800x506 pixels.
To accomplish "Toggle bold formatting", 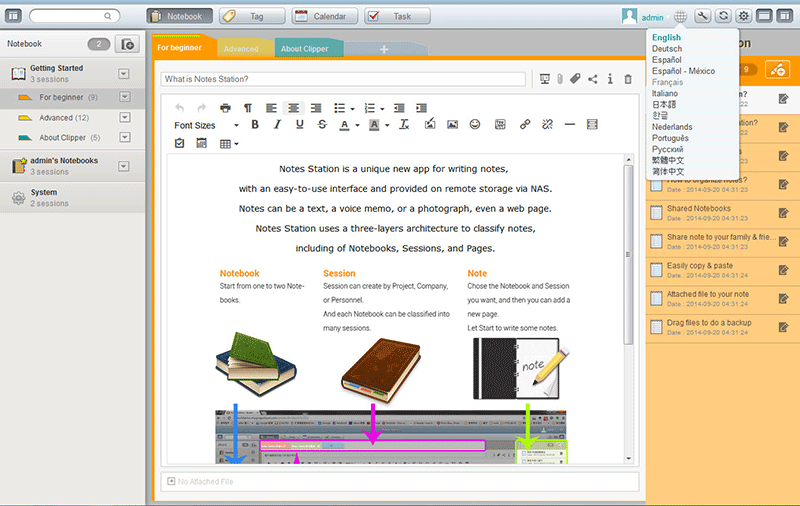I will 255,125.
